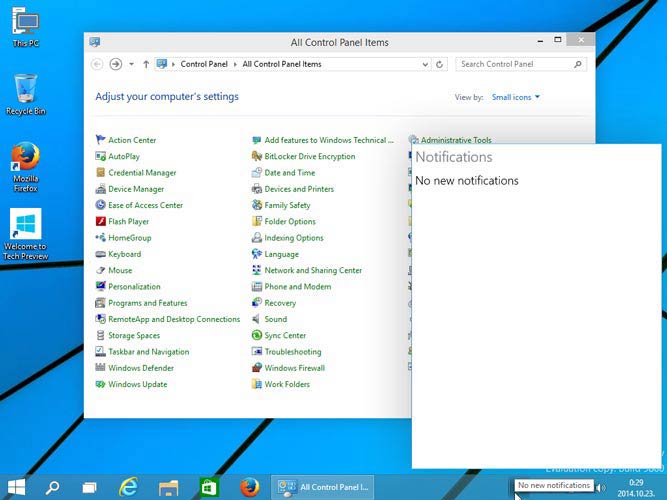Open the Personalization icon
This screenshot has height=500, width=667.
(100, 286)
